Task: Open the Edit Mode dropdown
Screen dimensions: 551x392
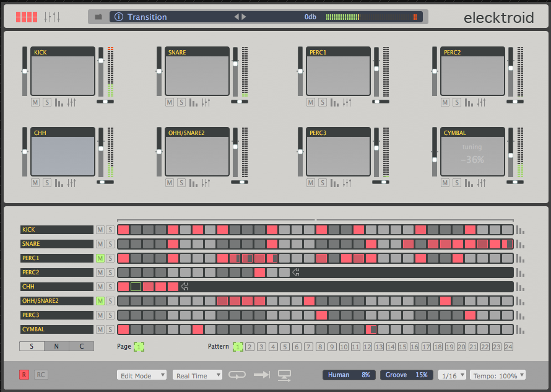Action: pyautogui.click(x=141, y=375)
